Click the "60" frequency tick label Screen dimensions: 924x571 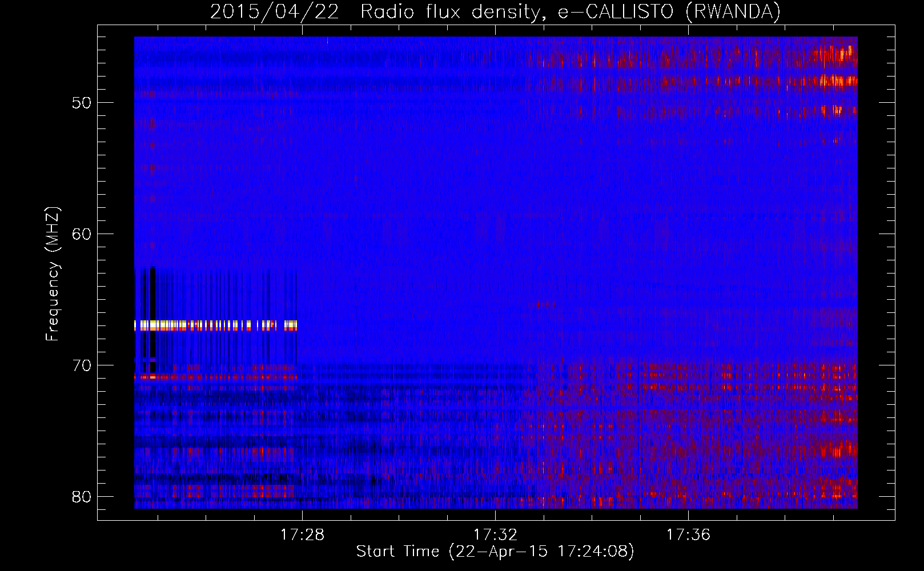[x=82, y=234]
